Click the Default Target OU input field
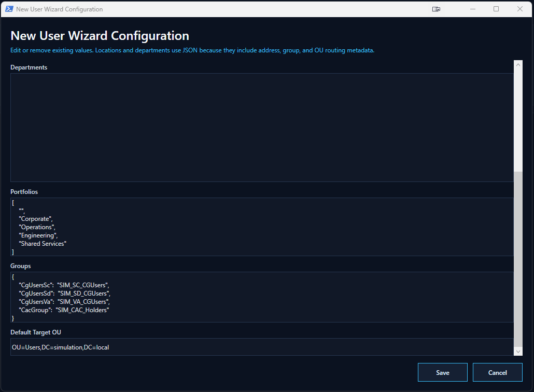The image size is (534, 392). [x=262, y=347]
